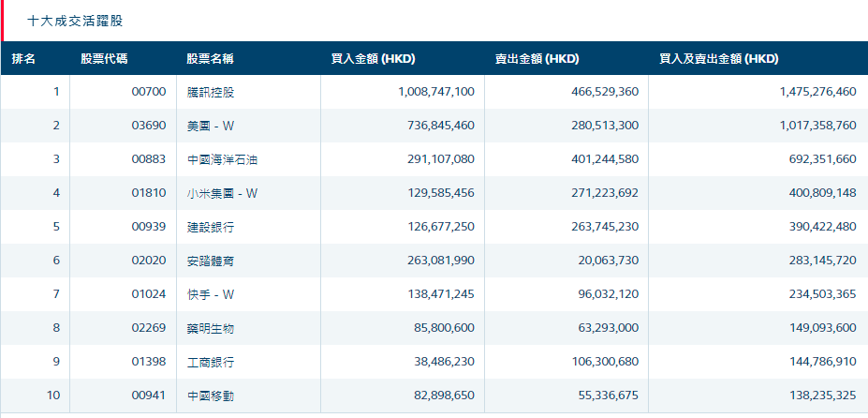
Task: Click buy amount 291,107,080
Action: click(441, 159)
